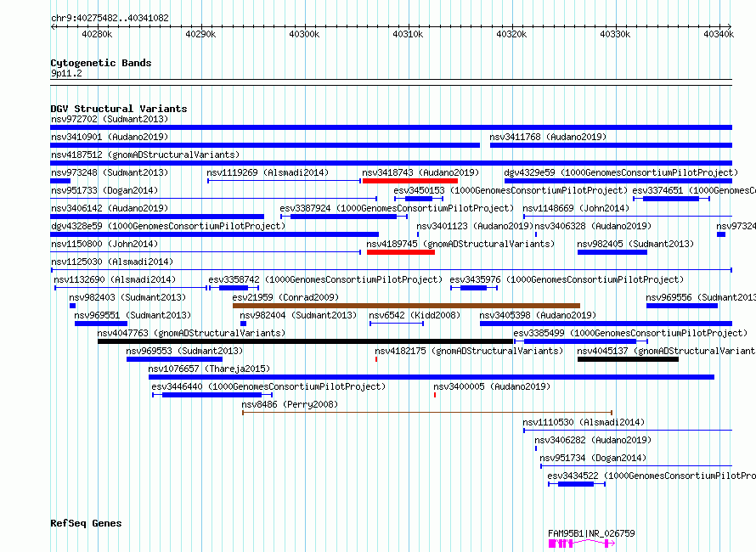Open esv3387924 variant label

point(397,208)
